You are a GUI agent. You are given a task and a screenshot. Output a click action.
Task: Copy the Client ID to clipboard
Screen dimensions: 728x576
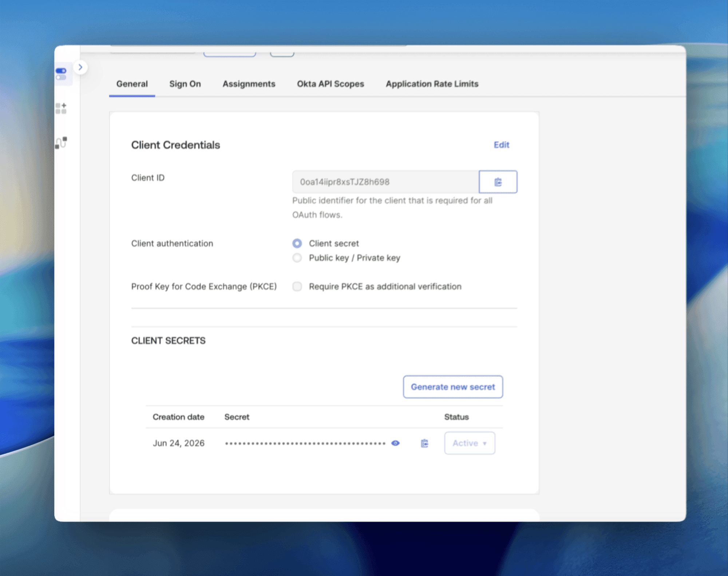[x=498, y=182]
